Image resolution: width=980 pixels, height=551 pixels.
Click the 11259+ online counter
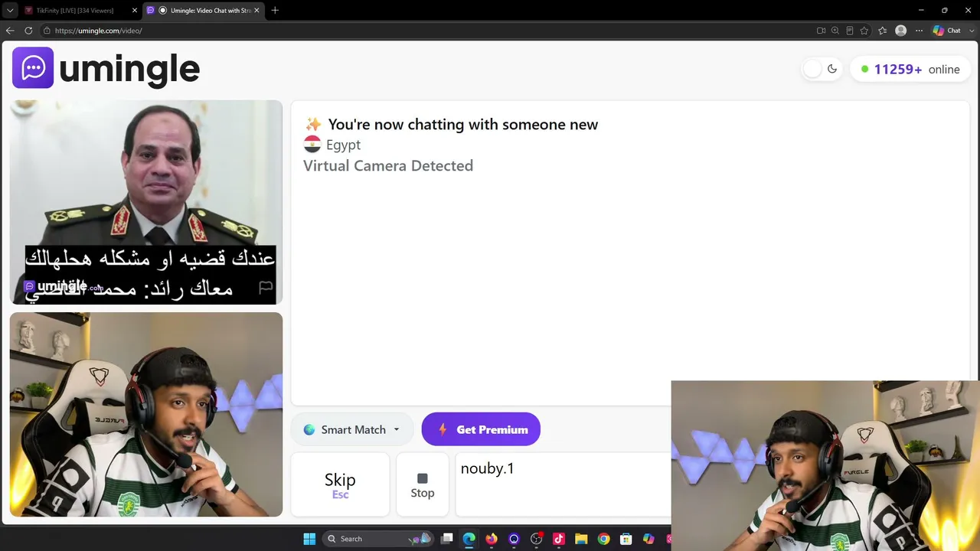click(x=910, y=69)
